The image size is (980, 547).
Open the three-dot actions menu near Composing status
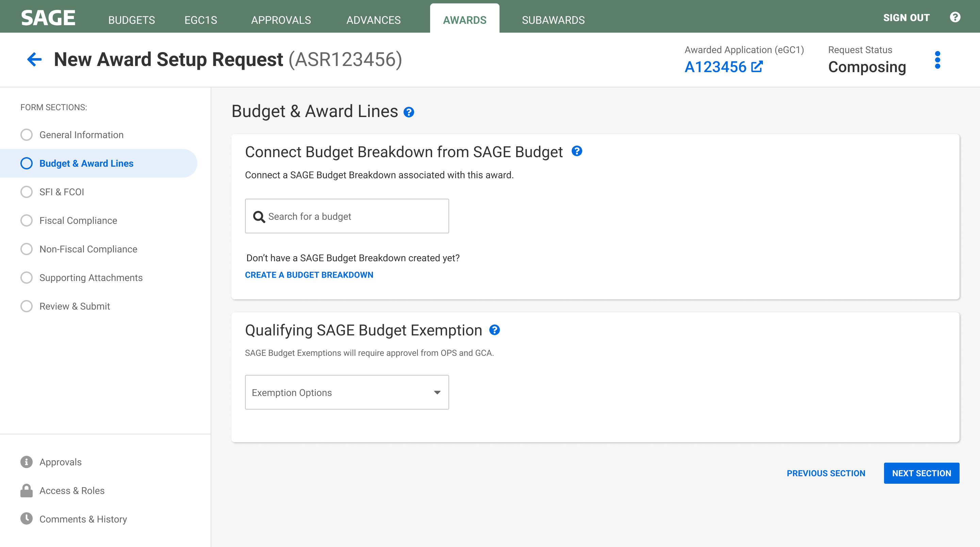pos(937,59)
